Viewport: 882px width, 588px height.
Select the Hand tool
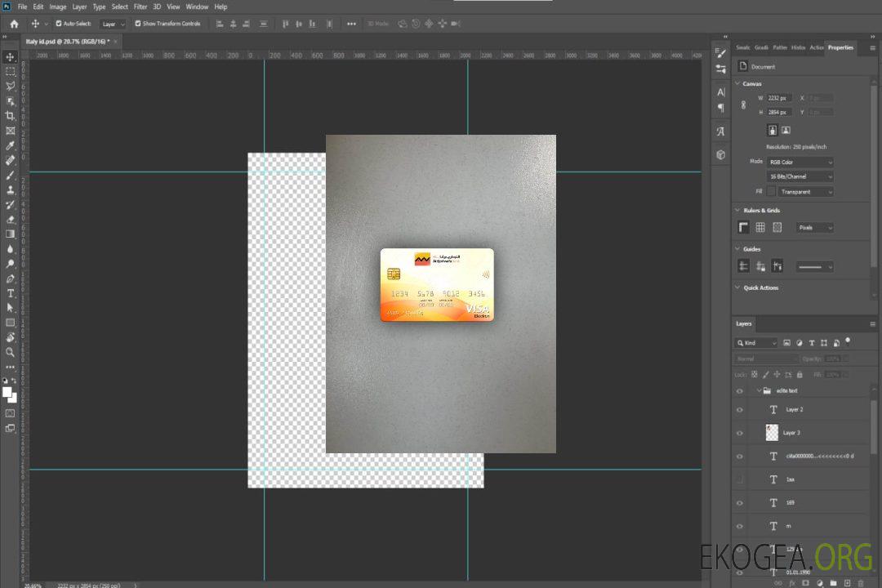click(10, 337)
